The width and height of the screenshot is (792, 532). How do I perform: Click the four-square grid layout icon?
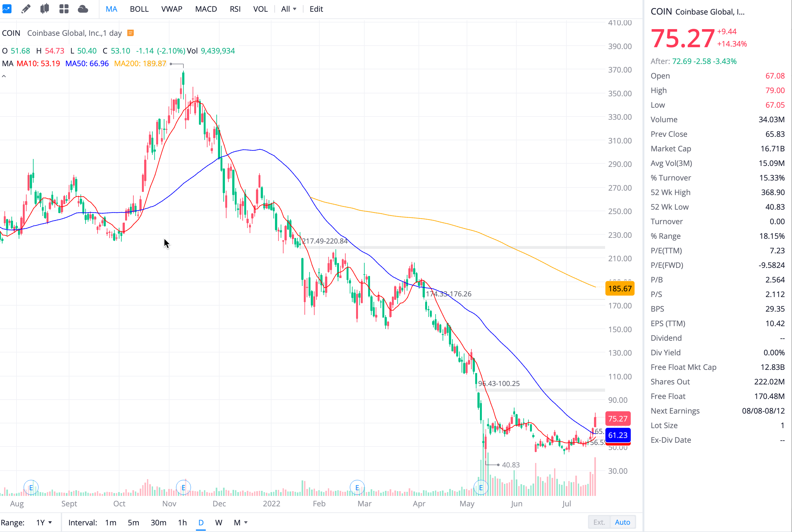[64, 9]
